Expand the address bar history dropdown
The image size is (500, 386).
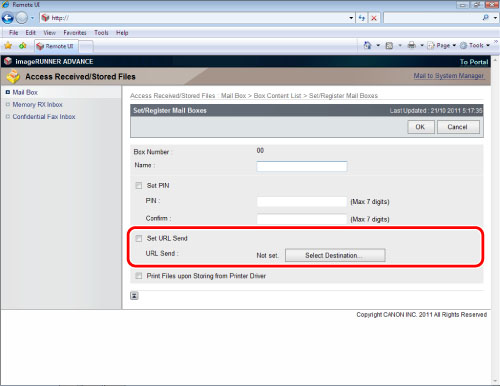point(351,18)
